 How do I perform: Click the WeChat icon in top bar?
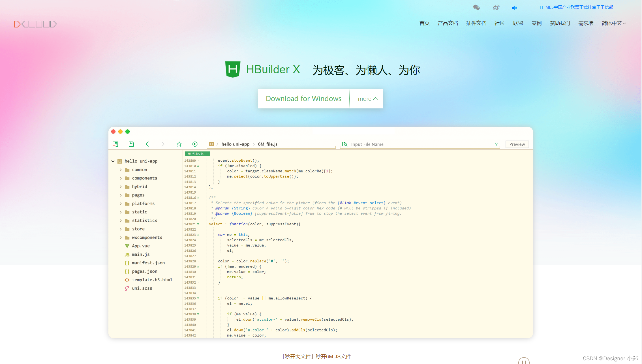pyautogui.click(x=476, y=7)
